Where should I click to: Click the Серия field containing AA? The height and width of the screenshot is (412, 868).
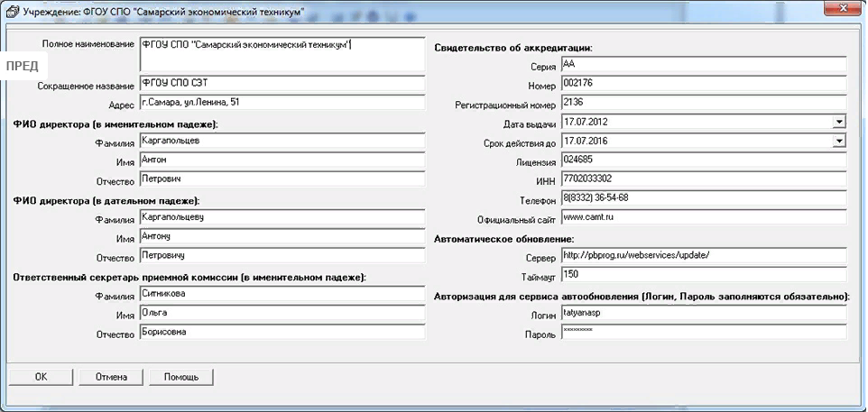point(703,65)
